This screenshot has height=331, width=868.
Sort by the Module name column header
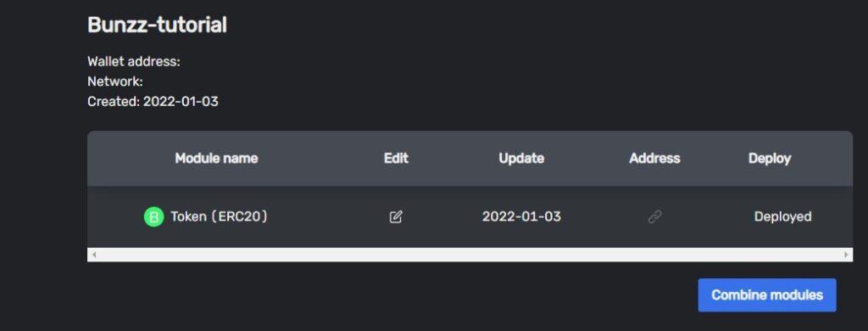[216, 159]
